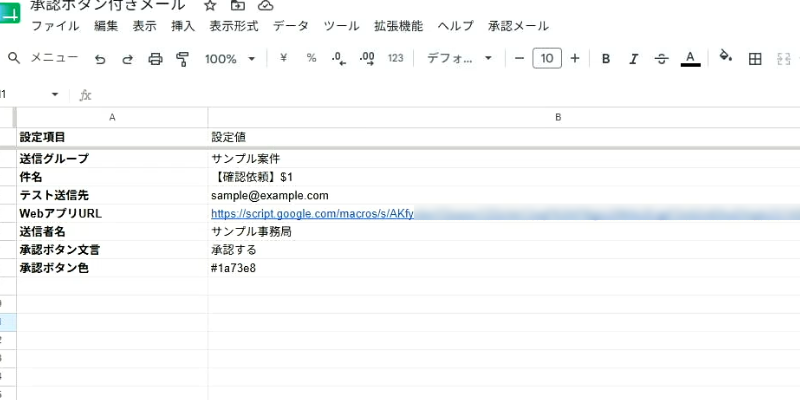Select the 件名 cell
Viewport: 800px width, 400px height.
tap(112, 177)
